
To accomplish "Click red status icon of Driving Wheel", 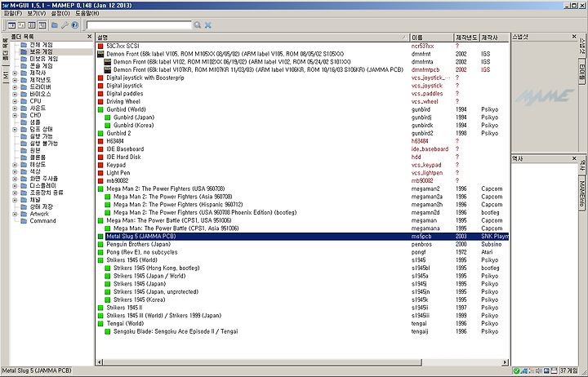I will (100, 101).
